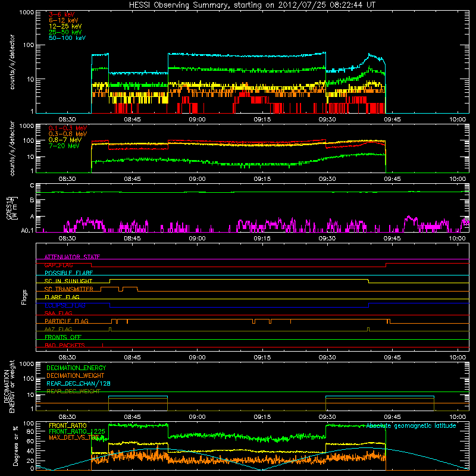Viewport: 476px width, 476px height.
Task: Select the AAZ_FLAG label
Action: click(x=58, y=330)
